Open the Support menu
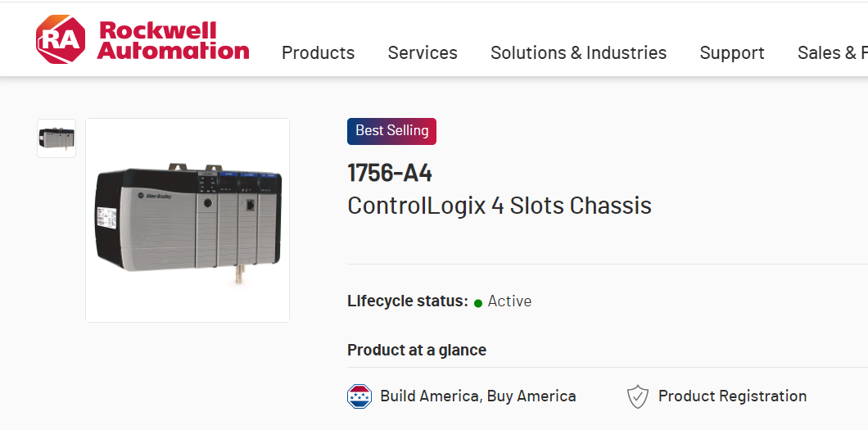The image size is (868, 430). tap(732, 53)
